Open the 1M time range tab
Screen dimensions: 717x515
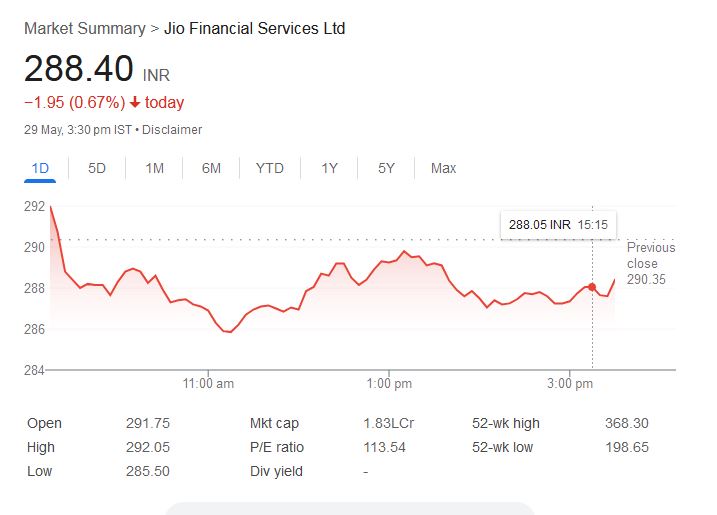pyautogui.click(x=154, y=168)
